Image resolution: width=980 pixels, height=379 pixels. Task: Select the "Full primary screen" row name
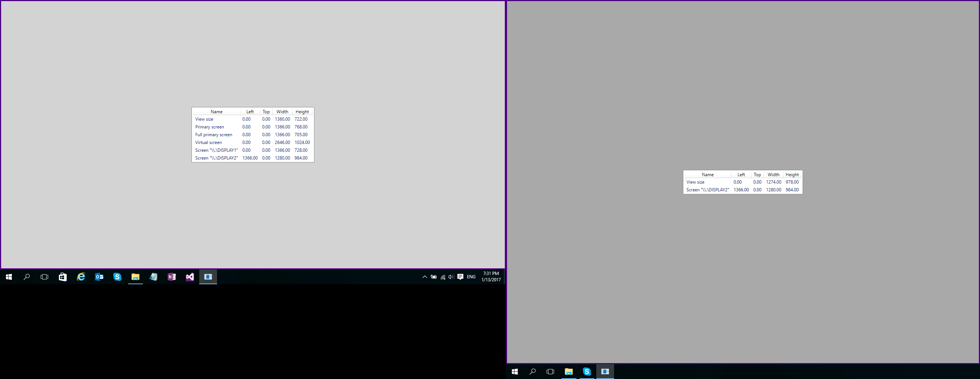pos(213,135)
